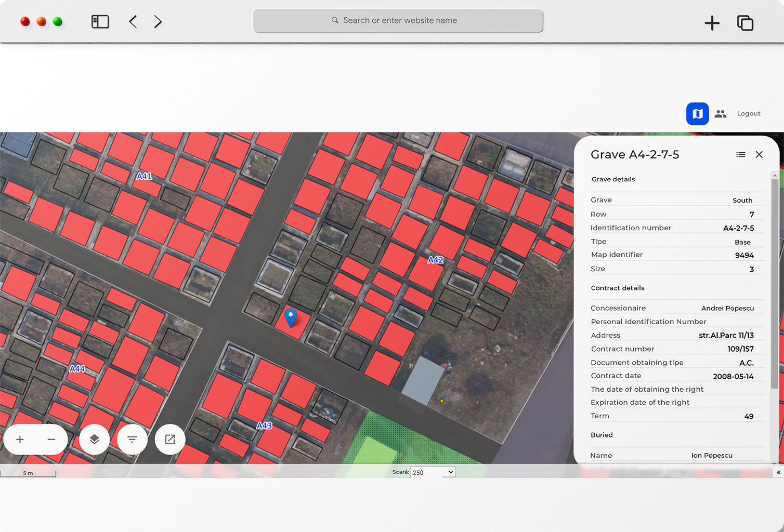Click the Buried section heading
Screen dimensions: 784x532
[602, 435]
